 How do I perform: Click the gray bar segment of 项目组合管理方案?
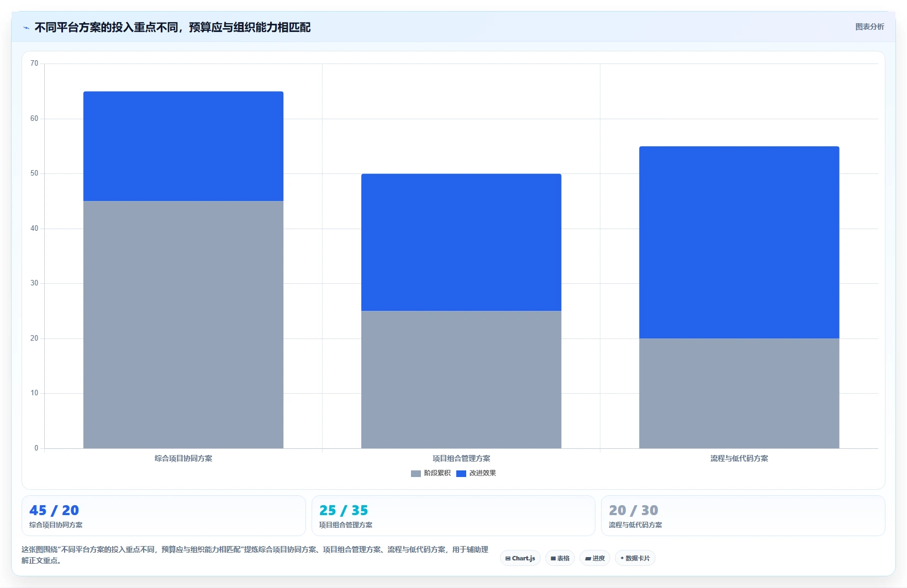[x=461, y=379]
